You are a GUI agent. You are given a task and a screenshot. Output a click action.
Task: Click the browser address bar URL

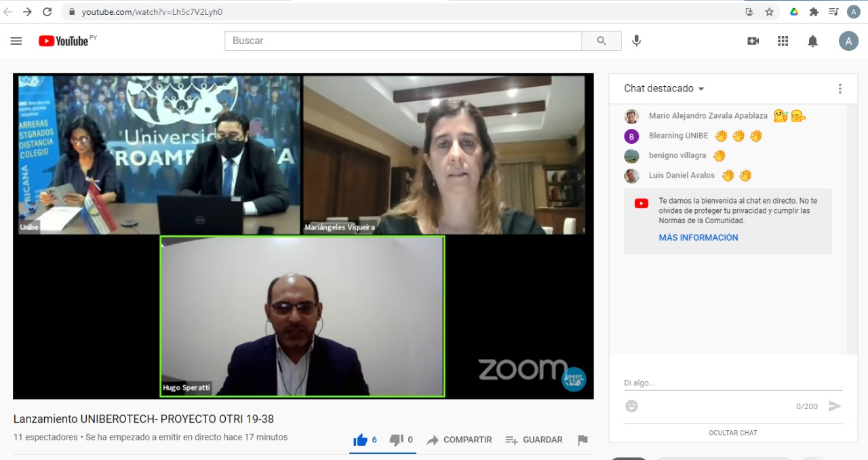tap(152, 12)
